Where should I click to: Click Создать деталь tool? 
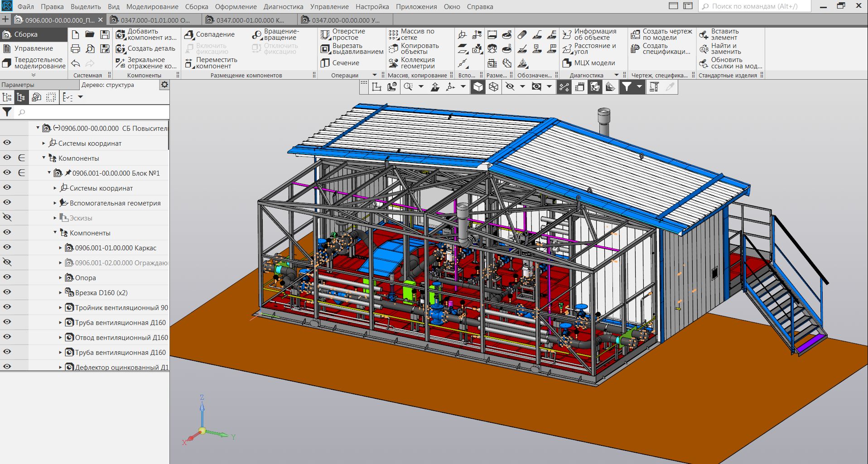145,48
